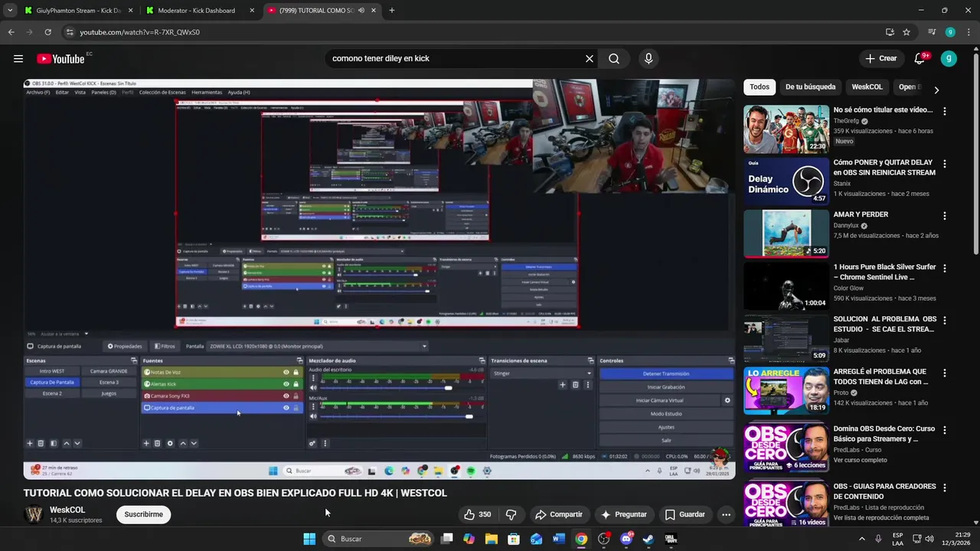Click the Chrome address bar URL
Viewport: 980px width, 551px height.
pyautogui.click(x=140, y=32)
